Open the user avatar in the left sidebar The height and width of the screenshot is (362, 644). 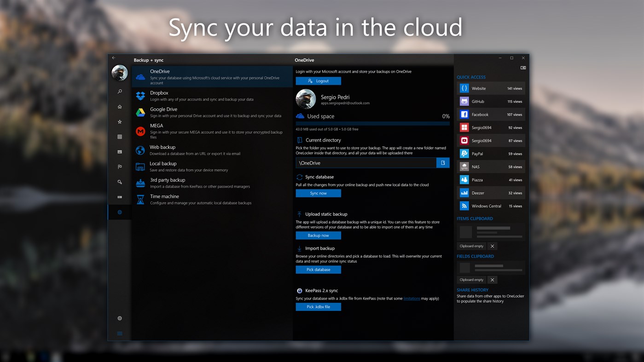120,73
